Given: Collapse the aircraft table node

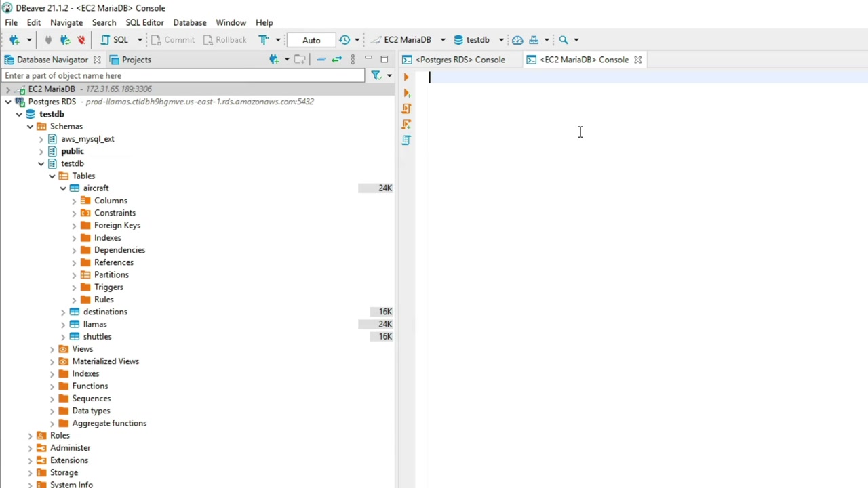Looking at the screenshot, I should 63,188.
